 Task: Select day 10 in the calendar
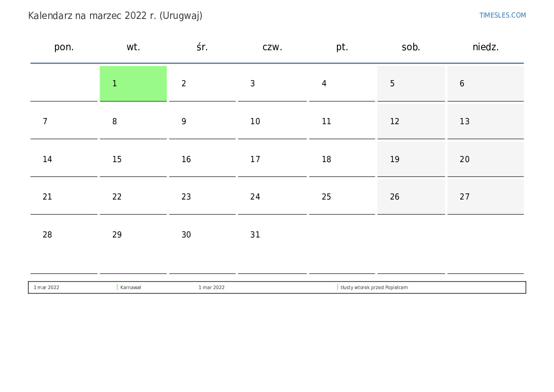point(272,121)
